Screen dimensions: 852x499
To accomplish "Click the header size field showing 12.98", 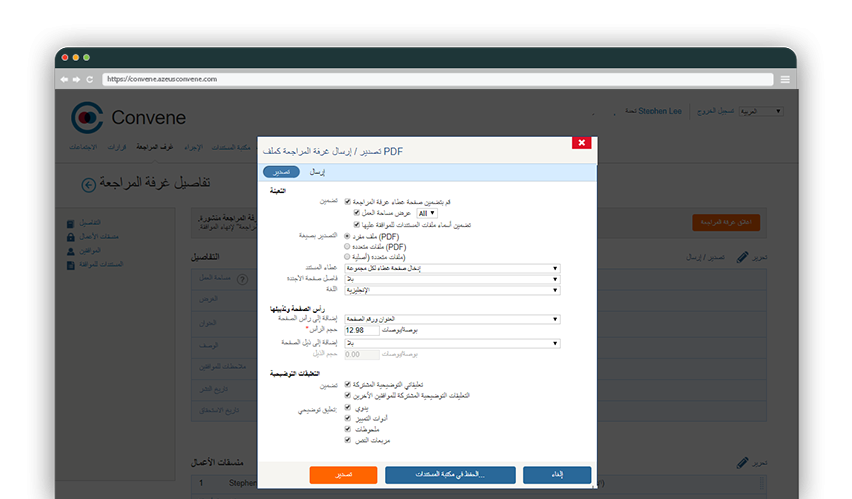I will (362, 330).
